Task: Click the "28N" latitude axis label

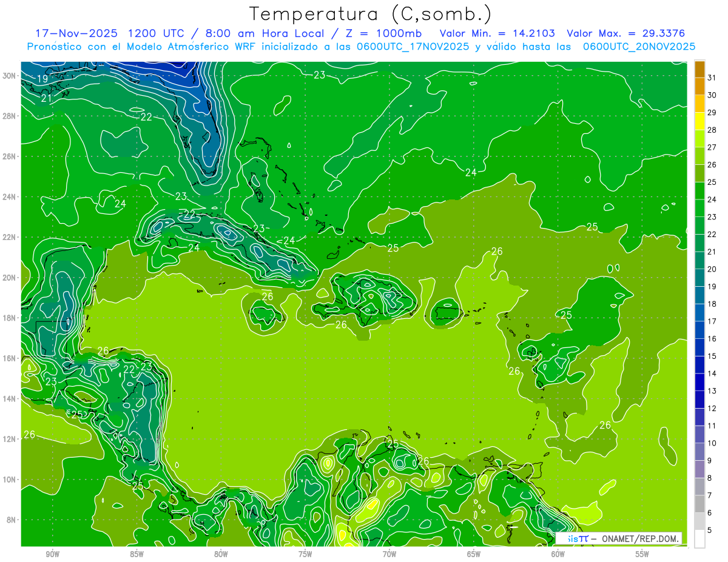Action: tap(10, 116)
